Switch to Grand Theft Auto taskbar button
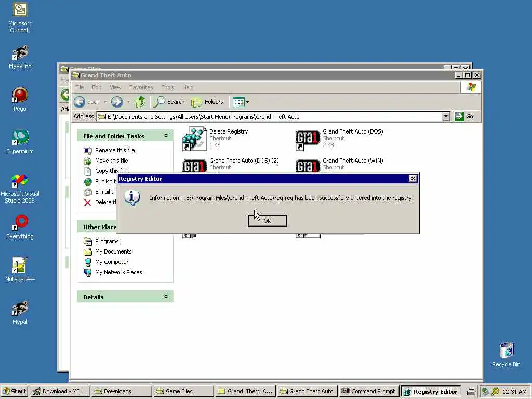 pyautogui.click(x=307, y=391)
